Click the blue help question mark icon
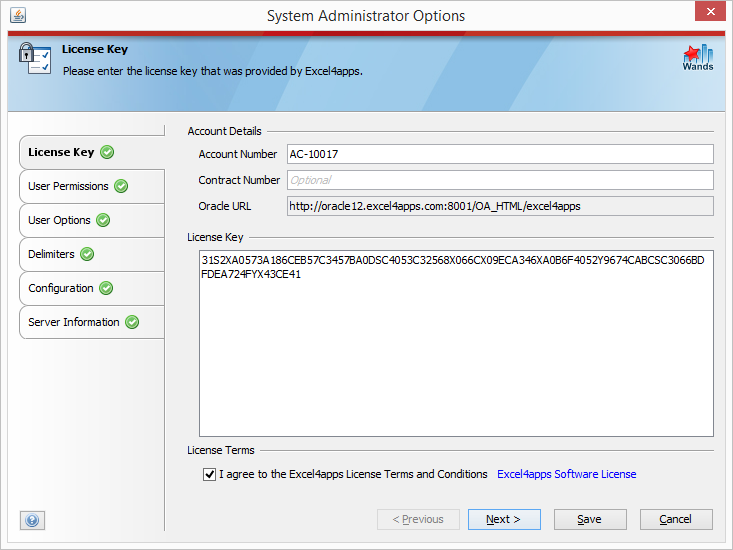The height and width of the screenshot is (550, 733). [x=32, y=520]
